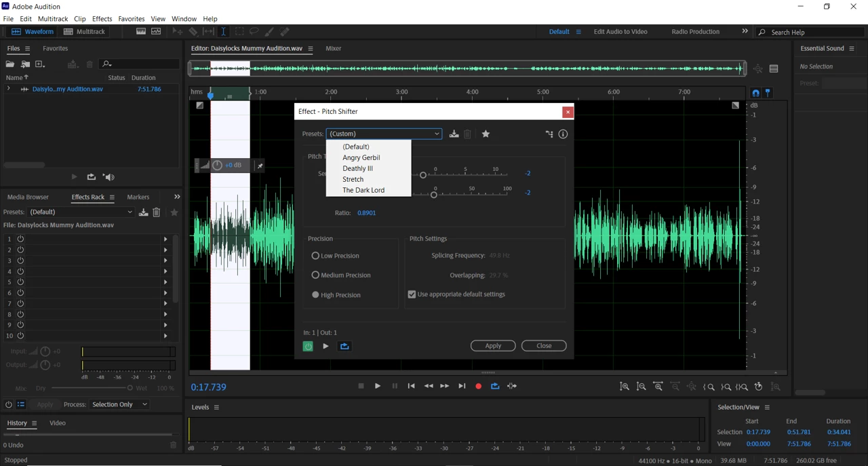The width and height of the screenshot is (868, 466).
Task: Select the Time Selection tool
Action: click(x=223, y=32)
